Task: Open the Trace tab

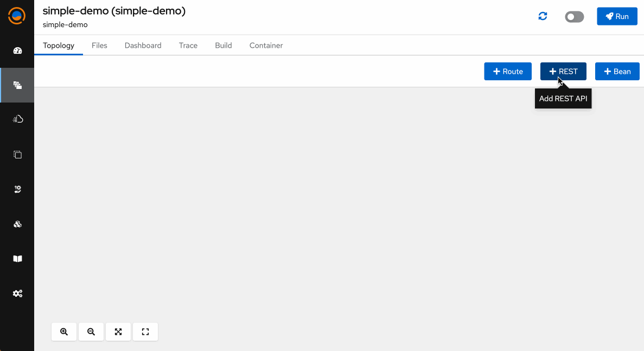Action: pos(188,46)
